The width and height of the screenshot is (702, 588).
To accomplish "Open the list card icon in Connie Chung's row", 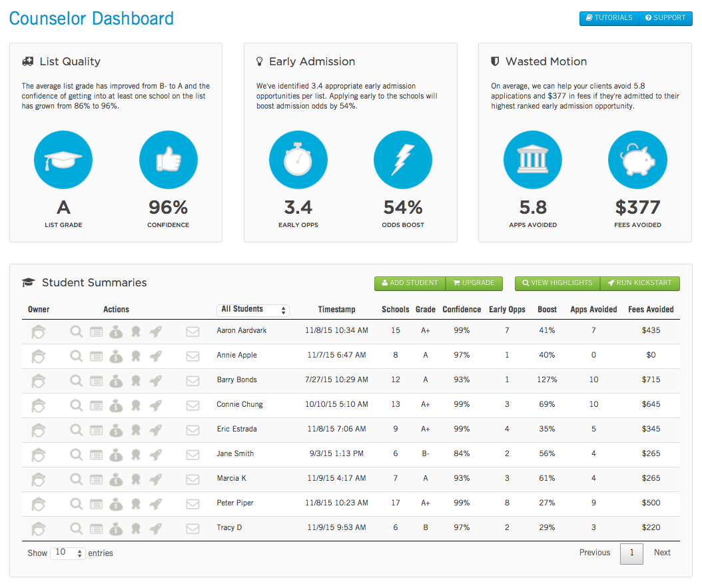I will [x=97, y=406].
